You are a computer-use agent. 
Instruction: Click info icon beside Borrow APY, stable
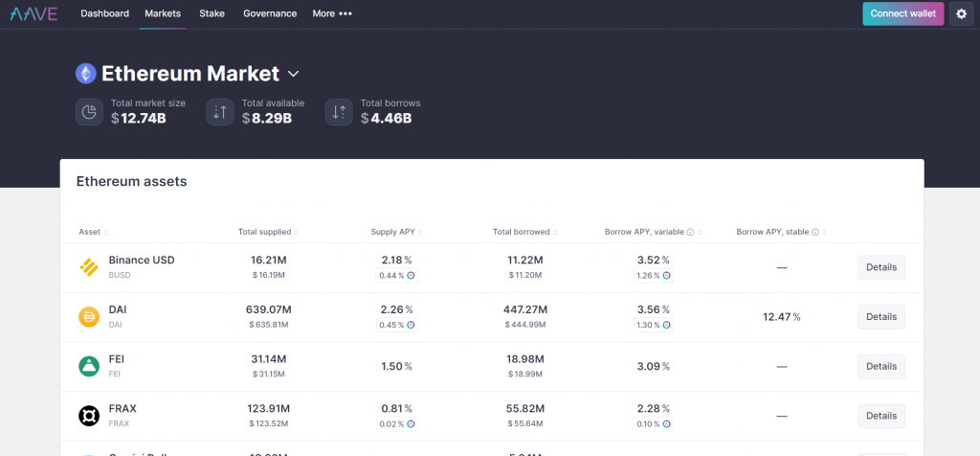(x=815, y=232)
